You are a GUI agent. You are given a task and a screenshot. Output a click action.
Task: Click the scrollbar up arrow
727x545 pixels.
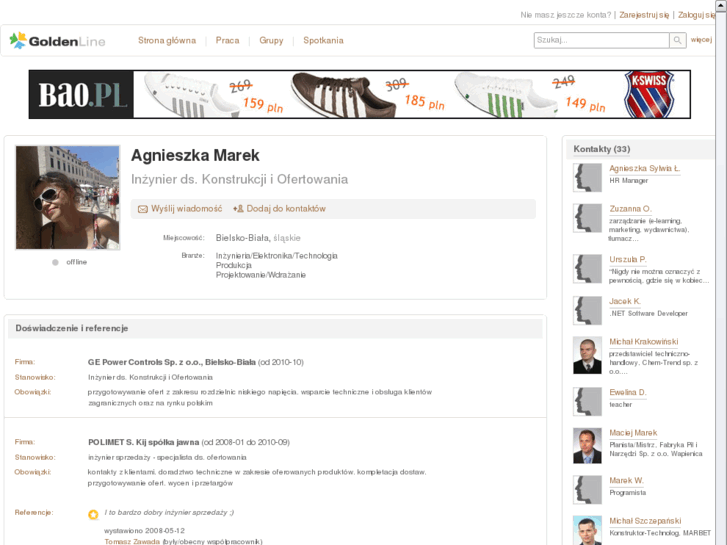tap(721, 4)
